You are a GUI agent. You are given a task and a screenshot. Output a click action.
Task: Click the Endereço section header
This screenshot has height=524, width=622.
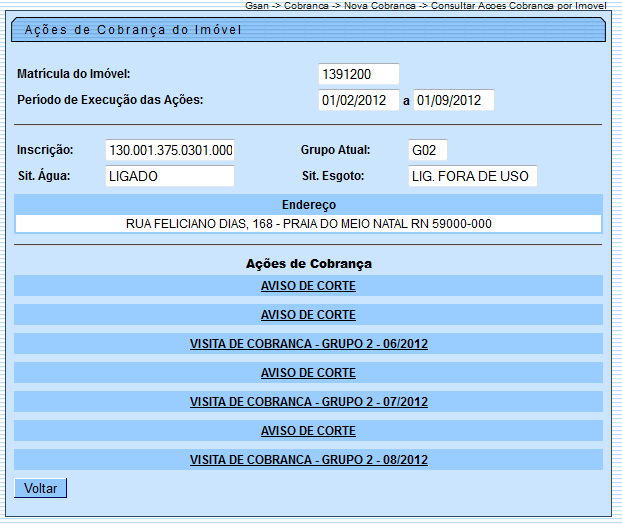[308, 204]
